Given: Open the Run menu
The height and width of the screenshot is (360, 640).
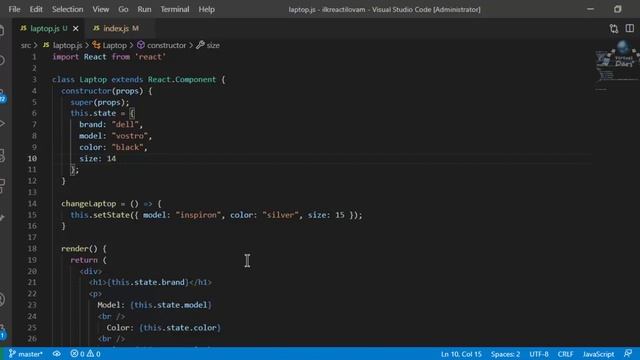Looking at the screenshot, I should pyautogui.click(x=144, y=9).
